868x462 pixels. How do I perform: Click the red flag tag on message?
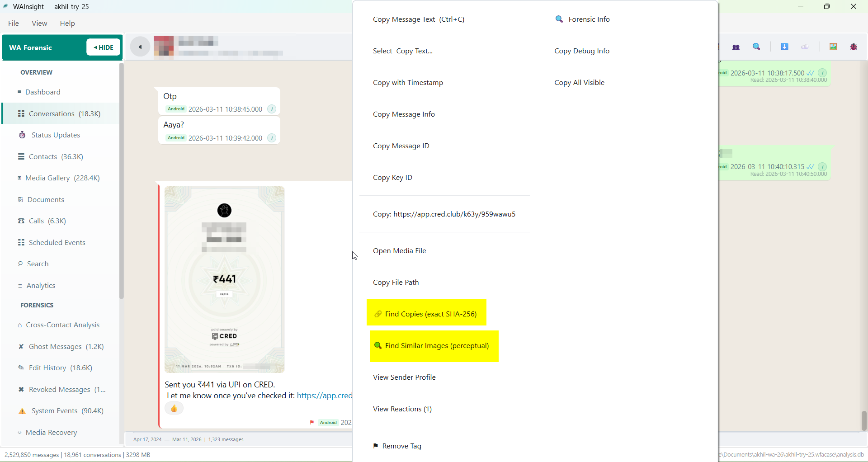(312, 422)
